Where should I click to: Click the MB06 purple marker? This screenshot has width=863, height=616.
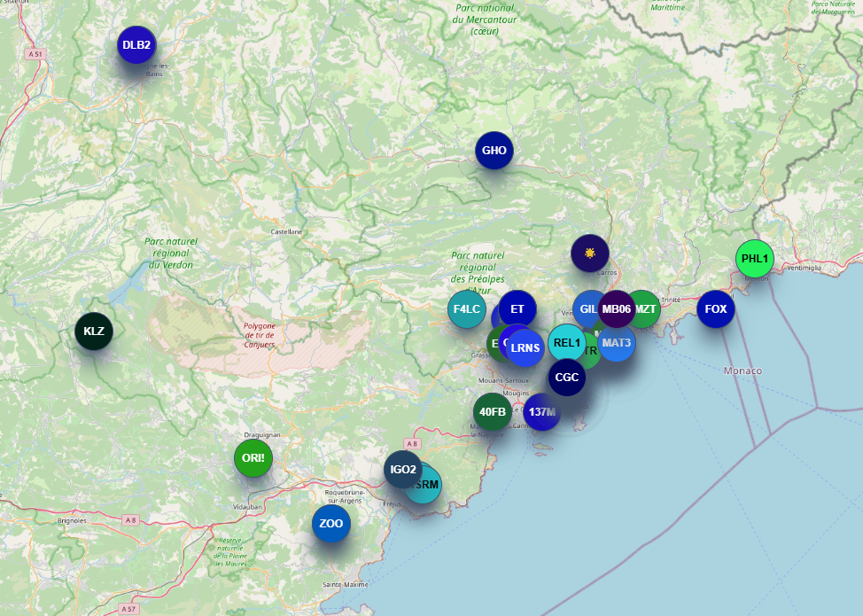pyautogui.click(x=616, y=309)
